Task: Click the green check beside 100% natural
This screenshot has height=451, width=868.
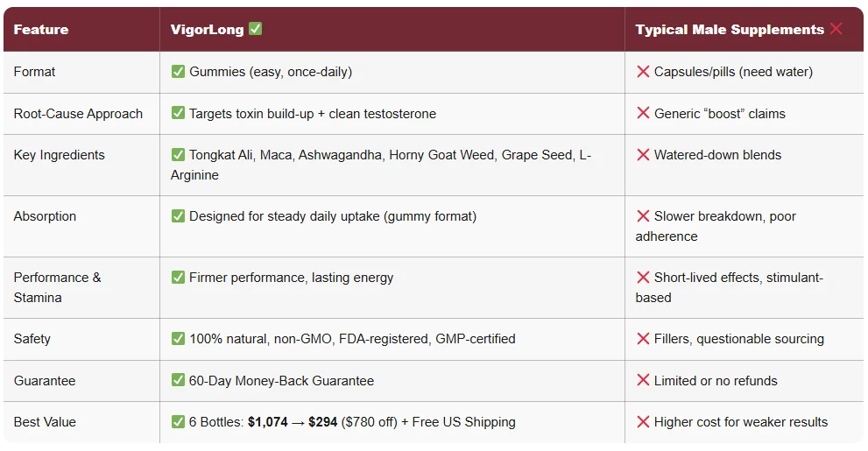Action: 178,339
